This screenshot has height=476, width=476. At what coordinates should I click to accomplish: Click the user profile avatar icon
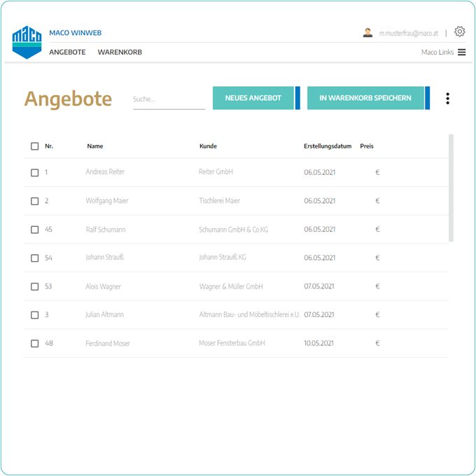point(367,32)
